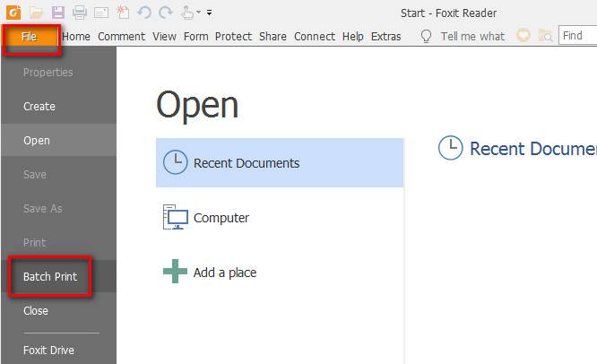Click the green plus Add a place icon
The width and height of the screenshot is (597, 364).
[x=175, y=272]
